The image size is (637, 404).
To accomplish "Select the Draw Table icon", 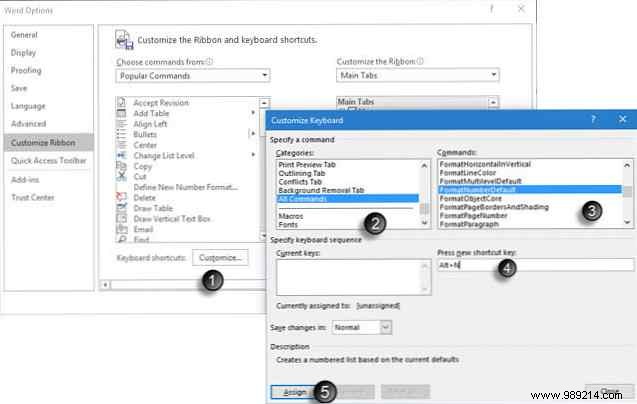I will pyautogui.click(x=121, y=208).
